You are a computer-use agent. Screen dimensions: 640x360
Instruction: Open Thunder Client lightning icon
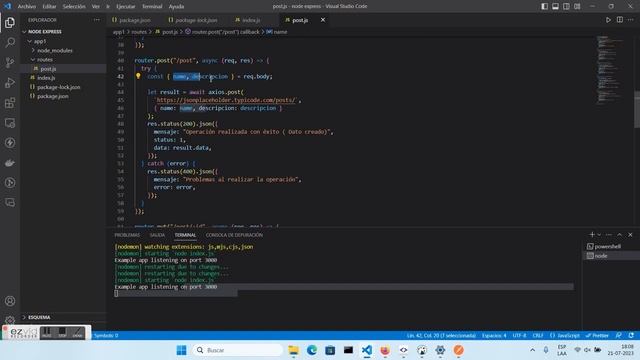pos(10,143)
